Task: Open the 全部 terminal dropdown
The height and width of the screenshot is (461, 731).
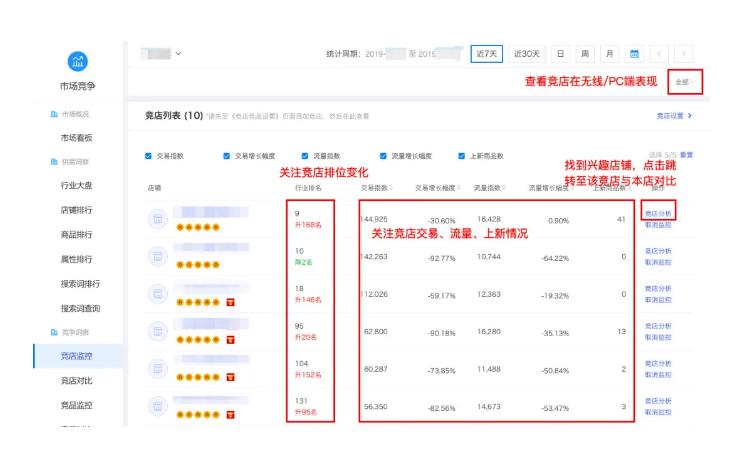Action: (684, 82)
